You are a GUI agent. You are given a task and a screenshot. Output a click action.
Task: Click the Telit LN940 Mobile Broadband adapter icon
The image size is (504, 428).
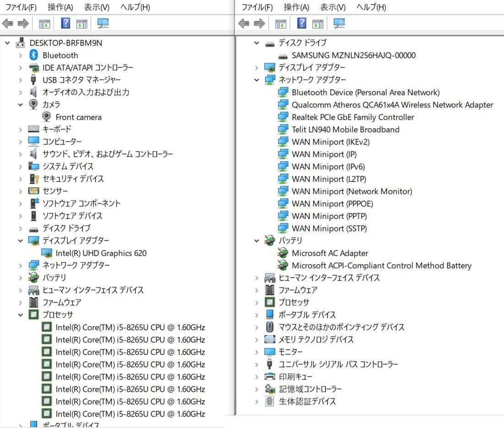pyautogui.click(x=283, y=129)
